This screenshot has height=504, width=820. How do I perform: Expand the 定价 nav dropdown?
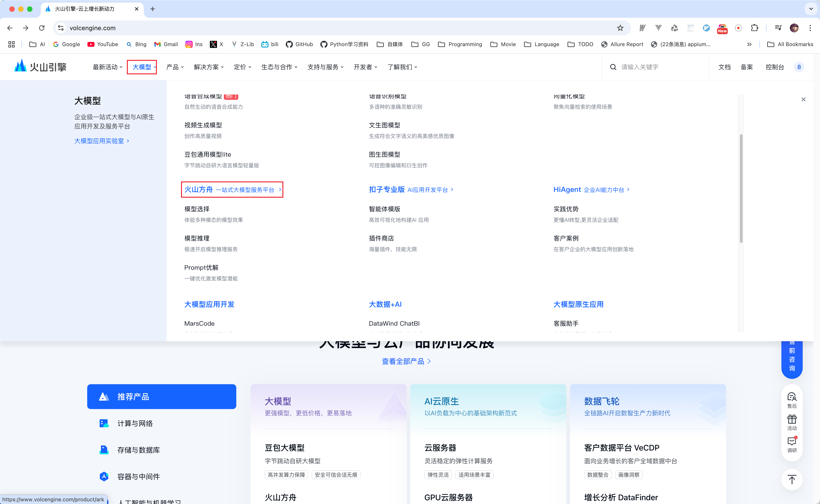click(x=242, y=67)
